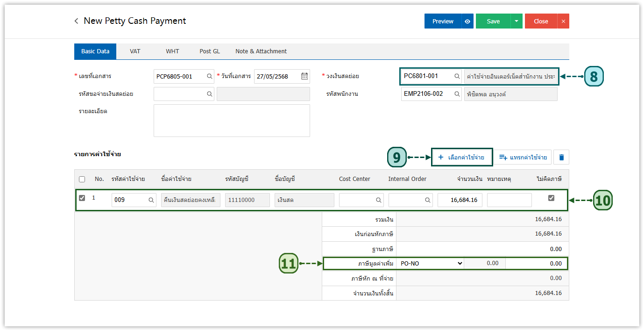Toggle the no-tax checkbox in row 1

[551, 198]
